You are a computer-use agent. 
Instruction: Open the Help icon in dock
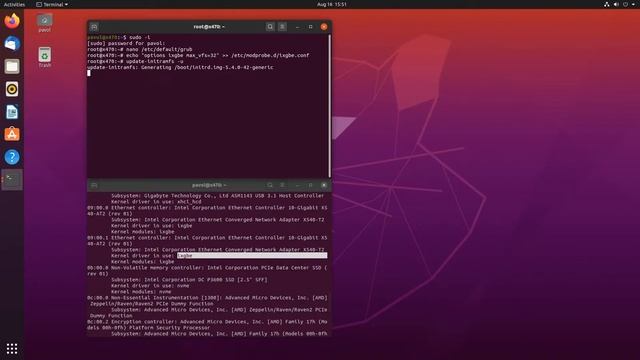(x=12, y=157)
